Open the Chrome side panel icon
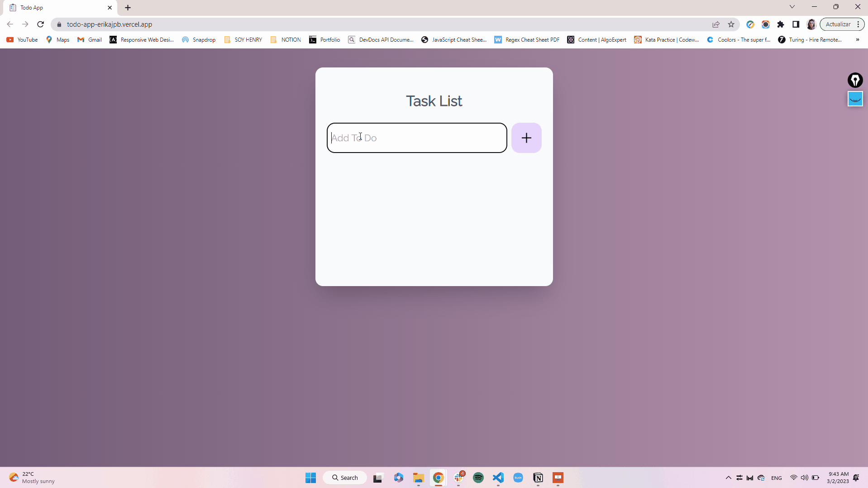868x488 pixels. (x=796, y=24)
